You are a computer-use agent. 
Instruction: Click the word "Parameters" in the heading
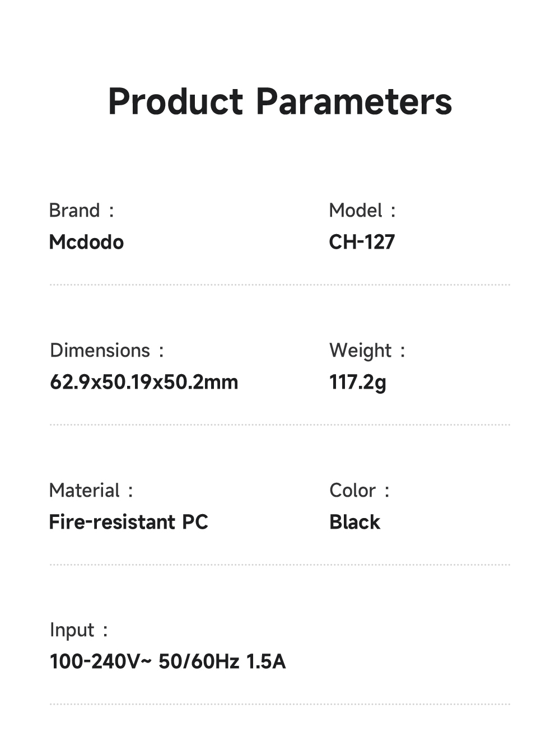coord(353,102)
